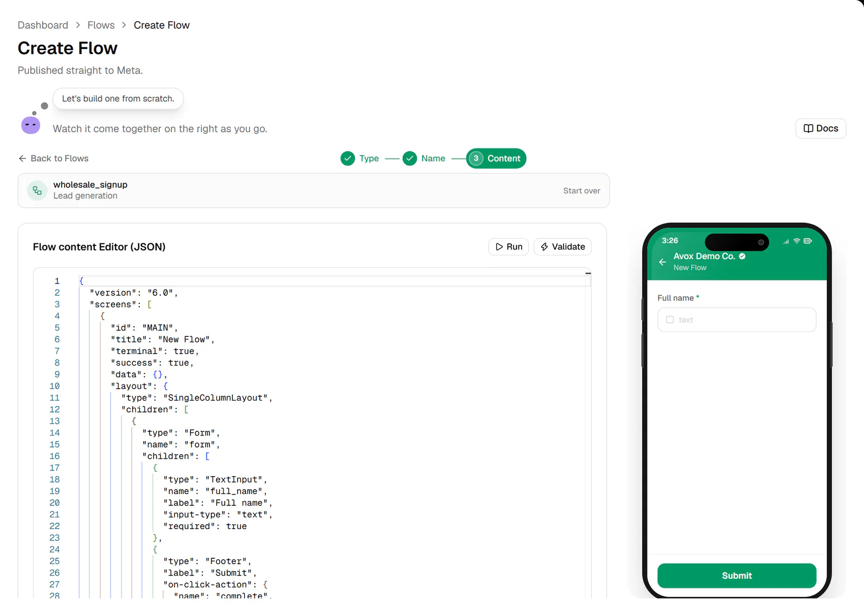Click line number 10 in the editor gutter

pos(55,386)
